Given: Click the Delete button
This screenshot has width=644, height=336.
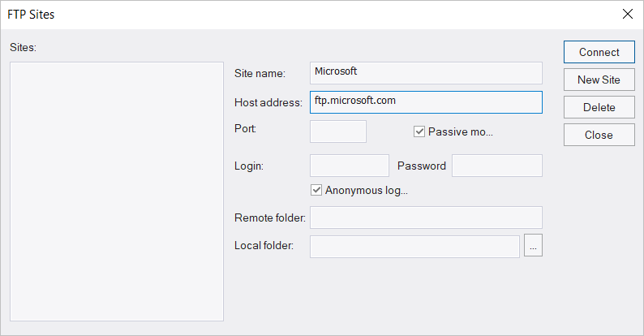Looking at the screenshot, I should 599,107.
